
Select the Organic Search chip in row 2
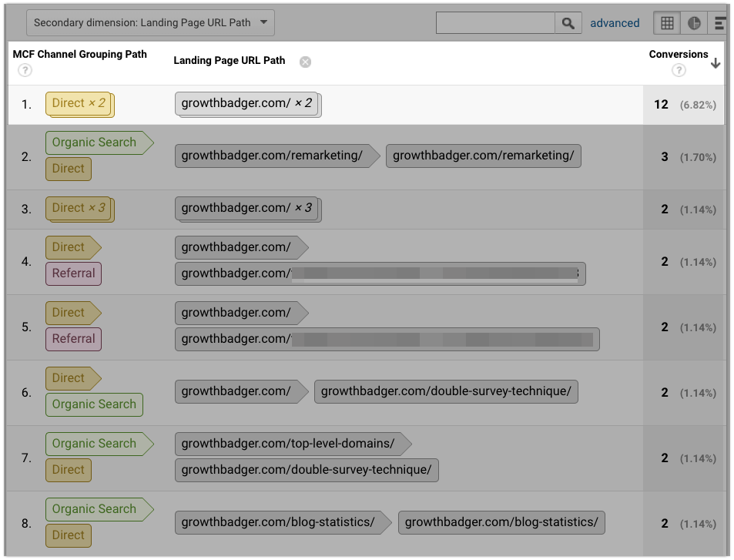pos(94,142)
